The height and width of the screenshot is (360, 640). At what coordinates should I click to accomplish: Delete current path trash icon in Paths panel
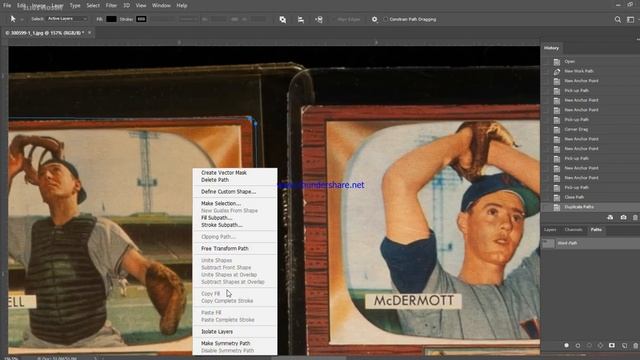(636, 345)
